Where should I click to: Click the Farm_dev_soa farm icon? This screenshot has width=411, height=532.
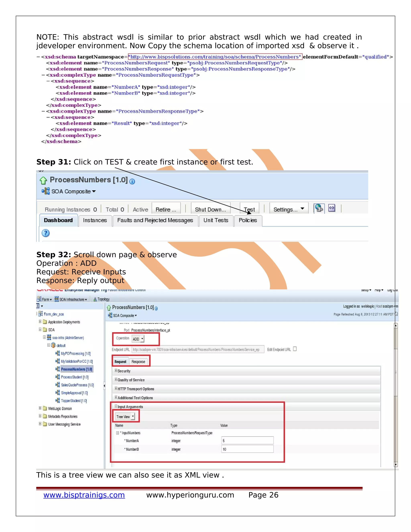coord(41,314)
